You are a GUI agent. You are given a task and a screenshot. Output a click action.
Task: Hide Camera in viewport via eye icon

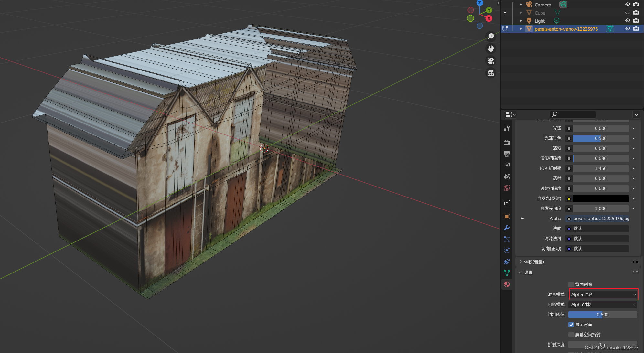coord(628,5)
